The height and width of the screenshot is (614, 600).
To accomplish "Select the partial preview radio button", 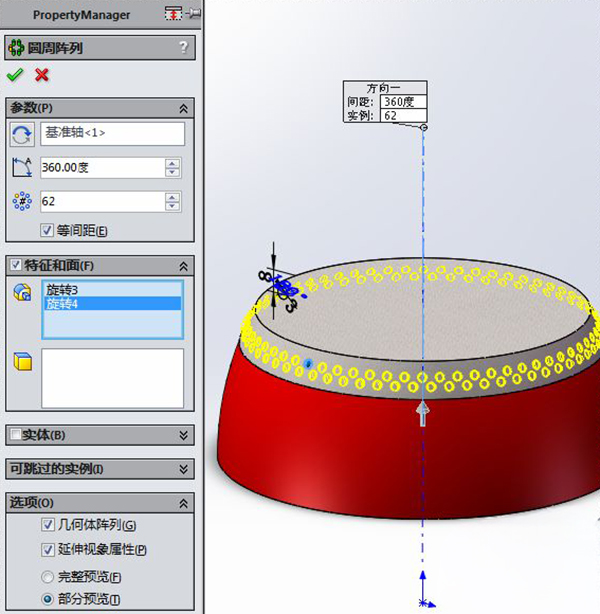I will (47, 599).
